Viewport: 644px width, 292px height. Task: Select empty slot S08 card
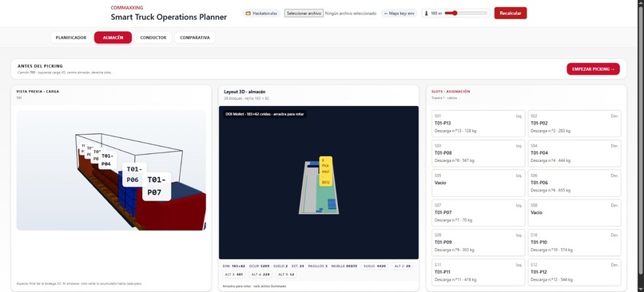point(574,213)
